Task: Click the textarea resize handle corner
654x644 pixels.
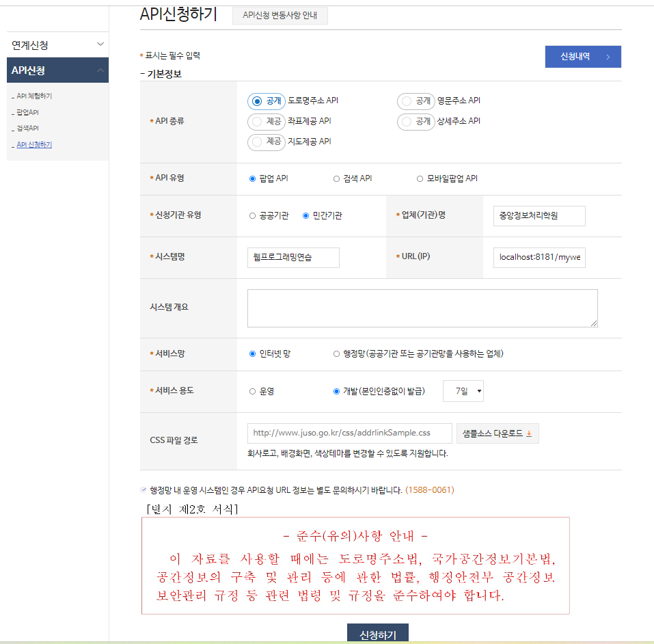Action: 594,323
